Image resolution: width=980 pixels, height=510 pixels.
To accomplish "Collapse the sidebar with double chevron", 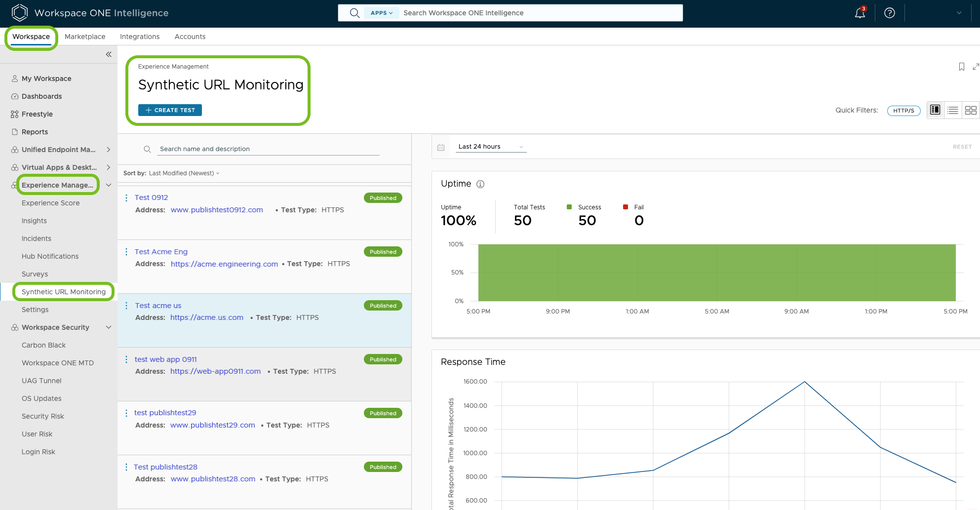I will point(109,54).
